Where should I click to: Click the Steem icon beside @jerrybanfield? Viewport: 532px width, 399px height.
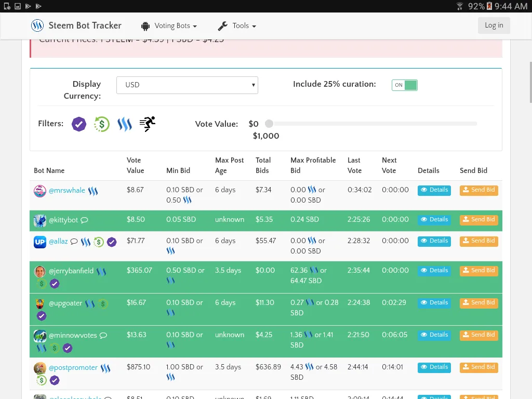[101, 271]
